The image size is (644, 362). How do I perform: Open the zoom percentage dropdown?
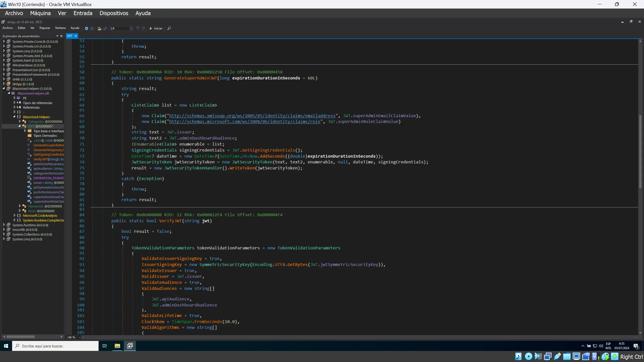coord(79,337)
